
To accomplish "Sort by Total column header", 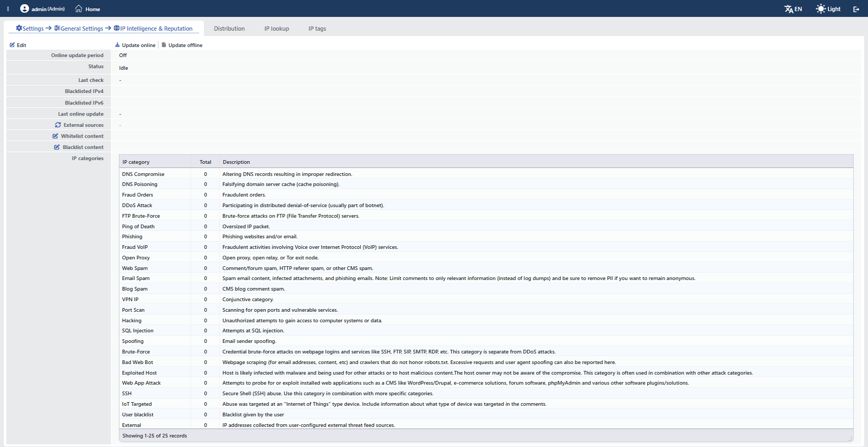I will (206, 162).
